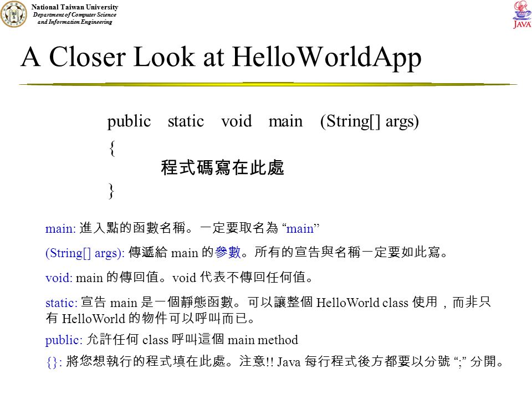Click '所有的宣告與名稱一定要如此寫' text
Image resolution: width=532 pixels, height=399 pixels.
[347, 252]
